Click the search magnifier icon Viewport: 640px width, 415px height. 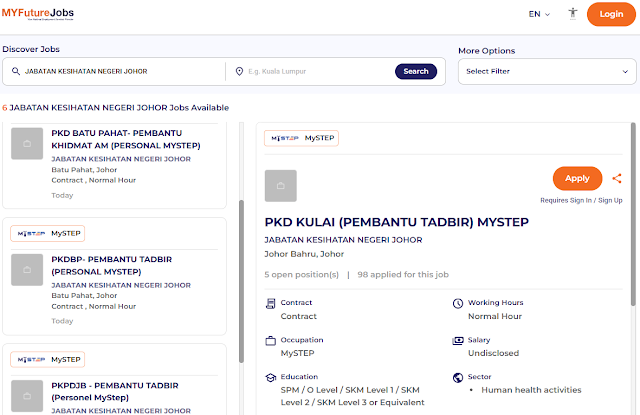coord(16,71)
